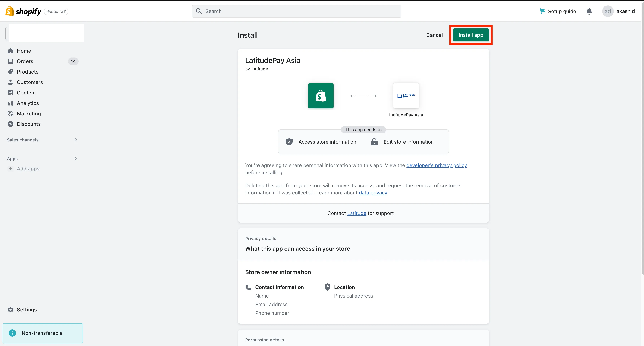Viewport: 644px width, 346px height.
Task: Open the developer's privacy policy link
Action: click(437, 165)
